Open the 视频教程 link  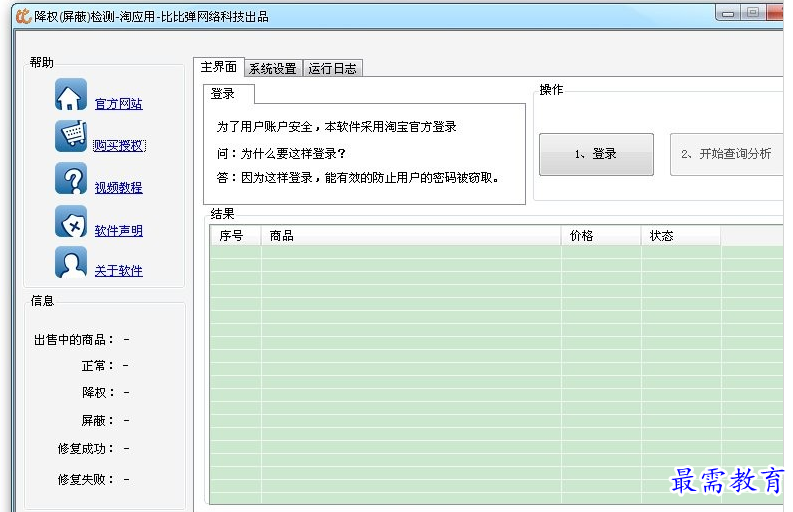click(118, 188)
